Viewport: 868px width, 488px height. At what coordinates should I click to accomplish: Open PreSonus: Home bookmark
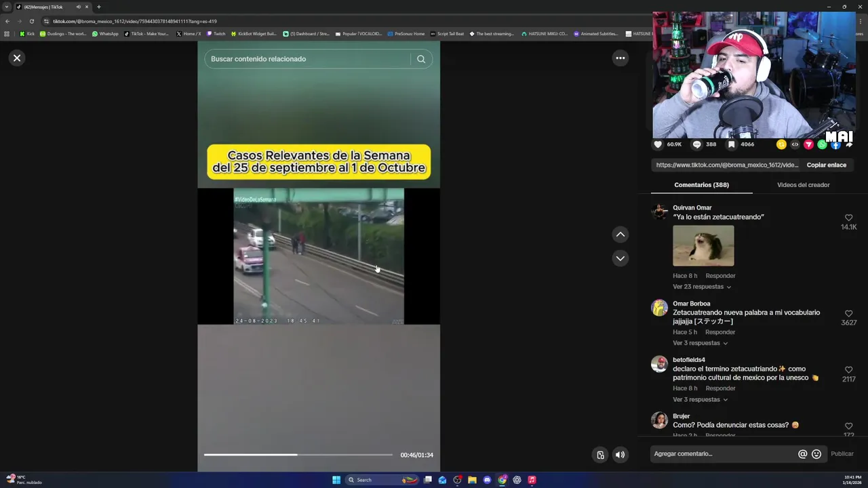click(406, 33)
